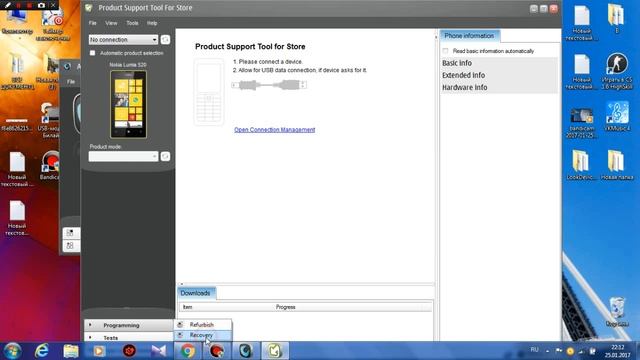Click the USB cable connection illustration
Image resolution: width=640 pixels, height=360 pixels.
point(269,85)
